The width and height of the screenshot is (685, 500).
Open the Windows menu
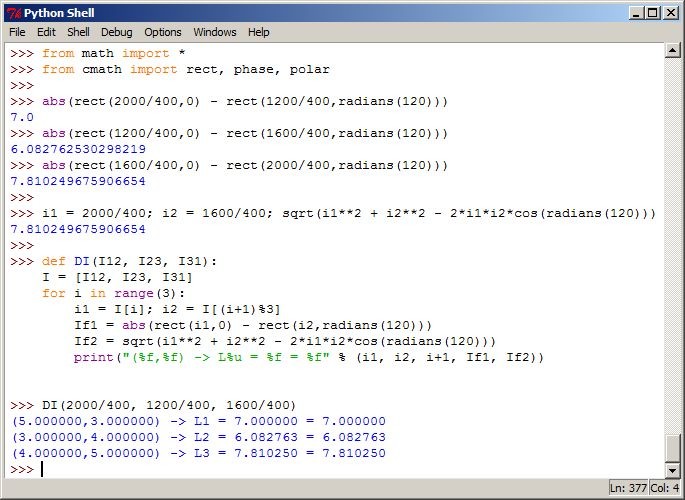pyautogui.click(x=214, y=32)
